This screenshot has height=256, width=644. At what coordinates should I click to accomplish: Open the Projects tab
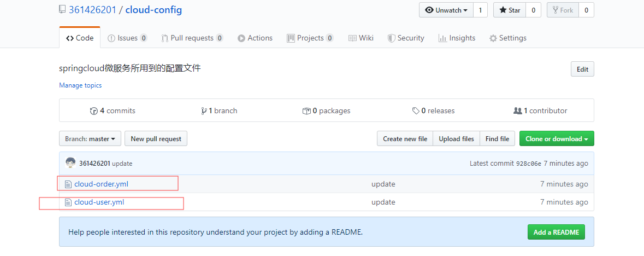click(x=310, y=38)
